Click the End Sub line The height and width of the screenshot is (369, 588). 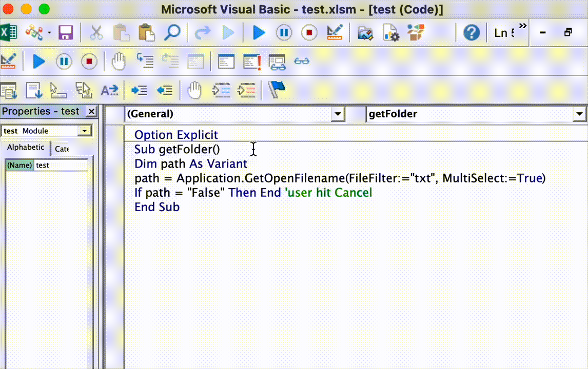click(x=157, y=207)
